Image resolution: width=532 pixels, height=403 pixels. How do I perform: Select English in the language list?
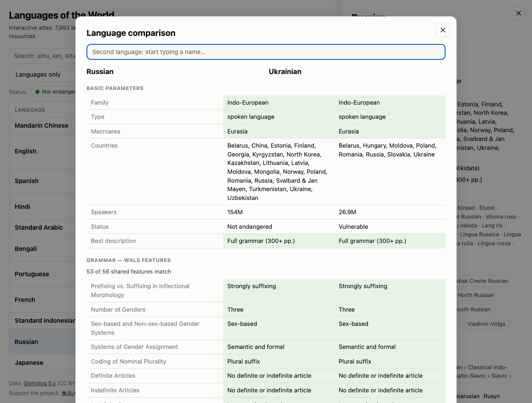[42, 151]
